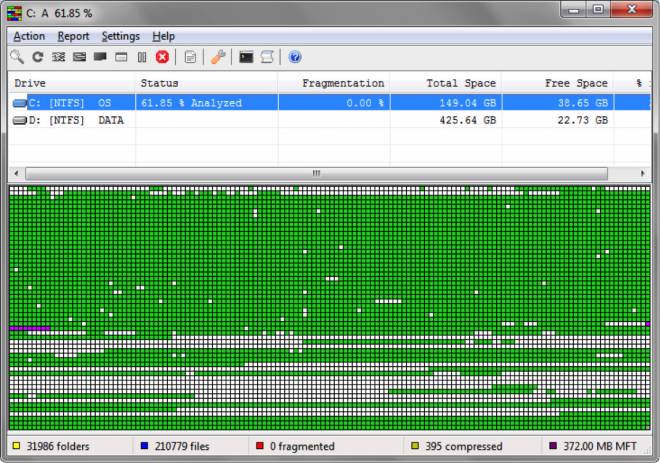The width and height of the screenshot is (660, 463).
Task: Click the drive list scroll left arrow
Action: 16,173
